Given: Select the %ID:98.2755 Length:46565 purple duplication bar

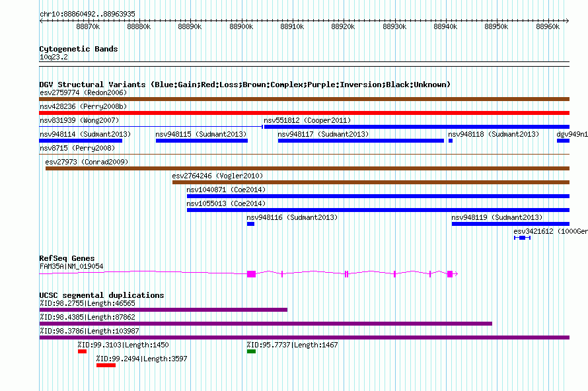Looking at the screenshot, I should pos(163,310).
